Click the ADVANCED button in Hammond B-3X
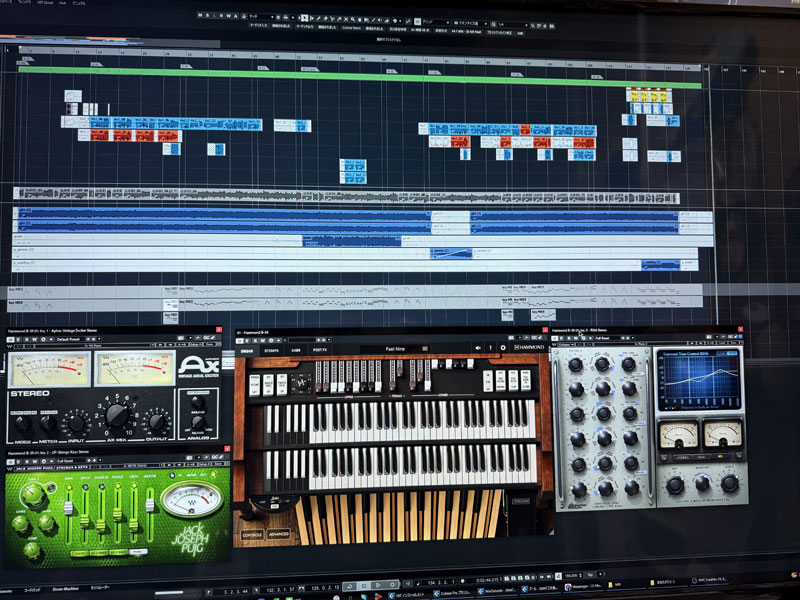 pos(279,534)
